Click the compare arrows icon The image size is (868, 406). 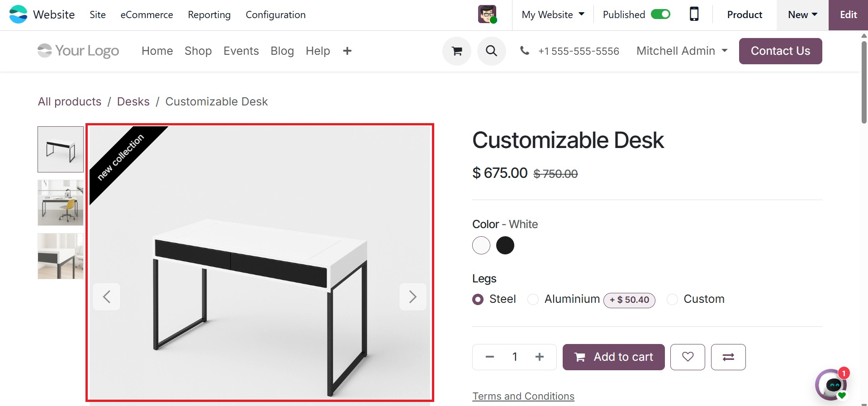coord(728,357)
